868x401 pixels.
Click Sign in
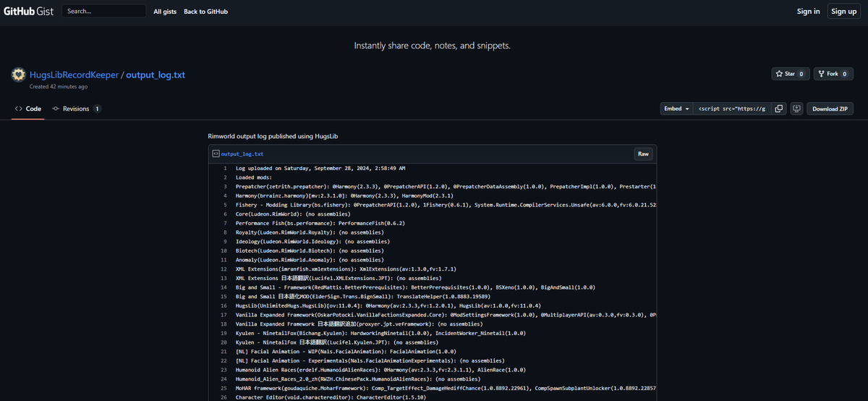808,12
